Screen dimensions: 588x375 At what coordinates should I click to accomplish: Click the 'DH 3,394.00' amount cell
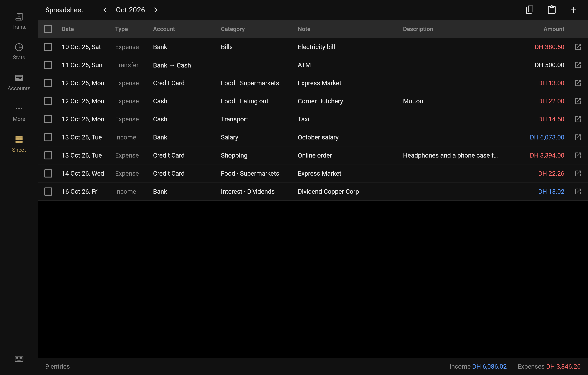point(547,155)
